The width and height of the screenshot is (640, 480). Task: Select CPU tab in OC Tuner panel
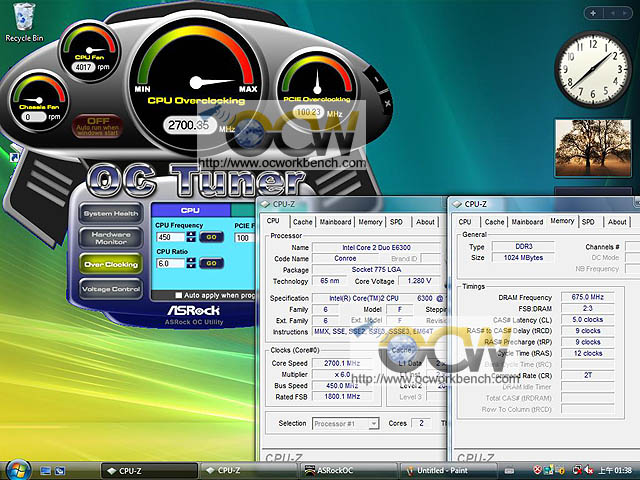point(191,210)
